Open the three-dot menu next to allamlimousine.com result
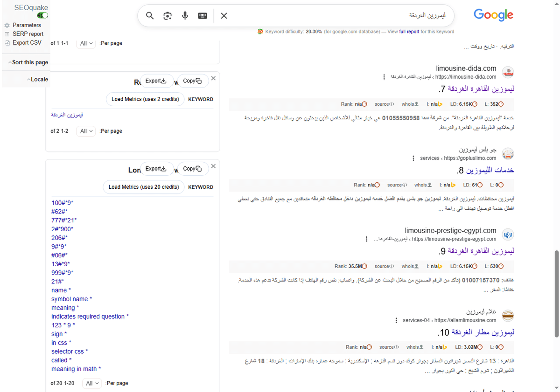 (397, 320)
